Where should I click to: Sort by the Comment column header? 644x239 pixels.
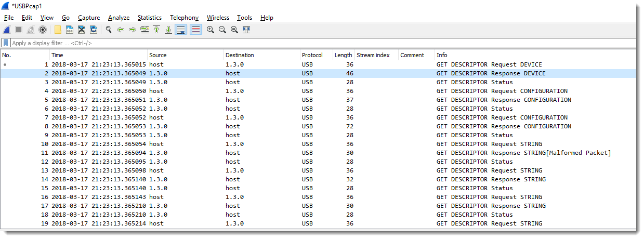417,55
